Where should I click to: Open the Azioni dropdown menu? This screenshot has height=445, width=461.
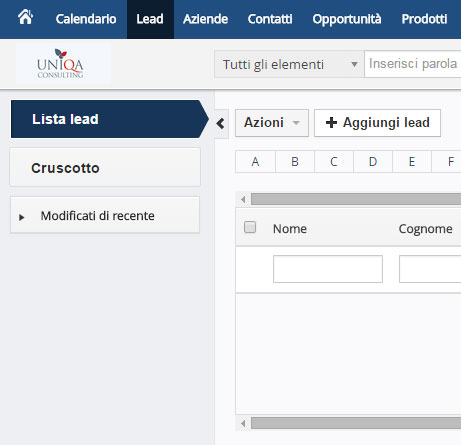click(x=272, y=123)
